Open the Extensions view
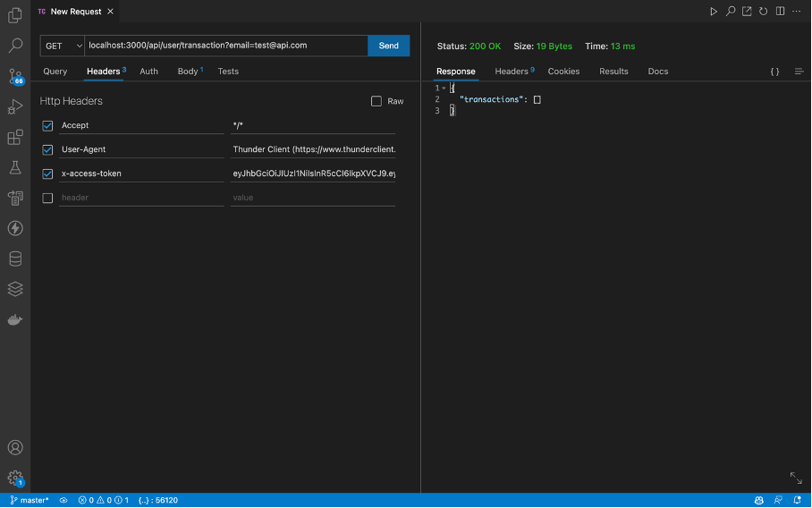Screen dimensions: 812x508 (15, 137)
